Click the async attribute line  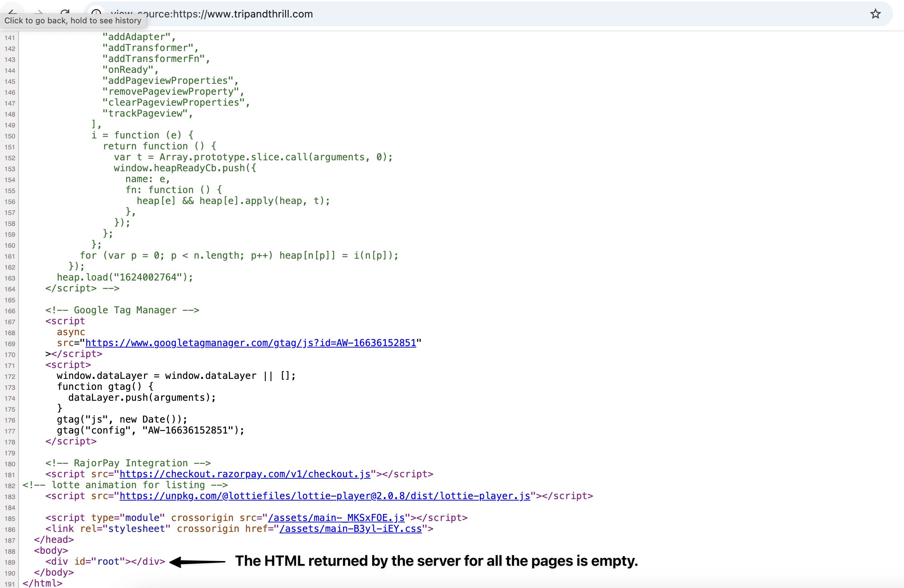(71, 332)
